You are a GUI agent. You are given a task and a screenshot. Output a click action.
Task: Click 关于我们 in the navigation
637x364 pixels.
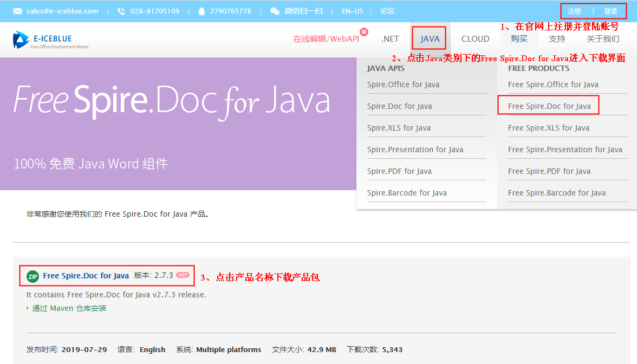pos(602,38)
